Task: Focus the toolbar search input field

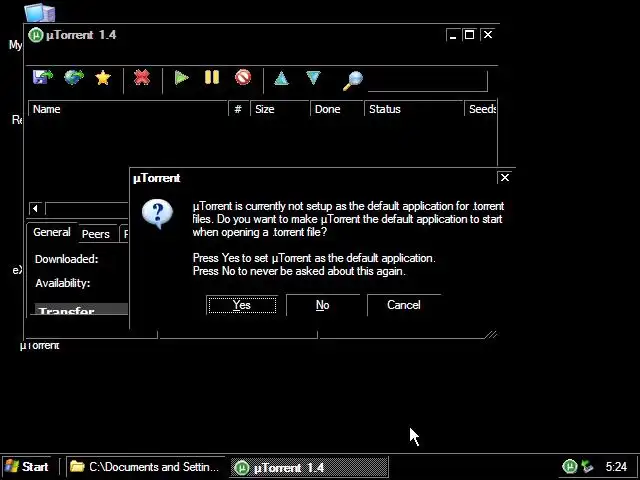Action: click(427, 81)
